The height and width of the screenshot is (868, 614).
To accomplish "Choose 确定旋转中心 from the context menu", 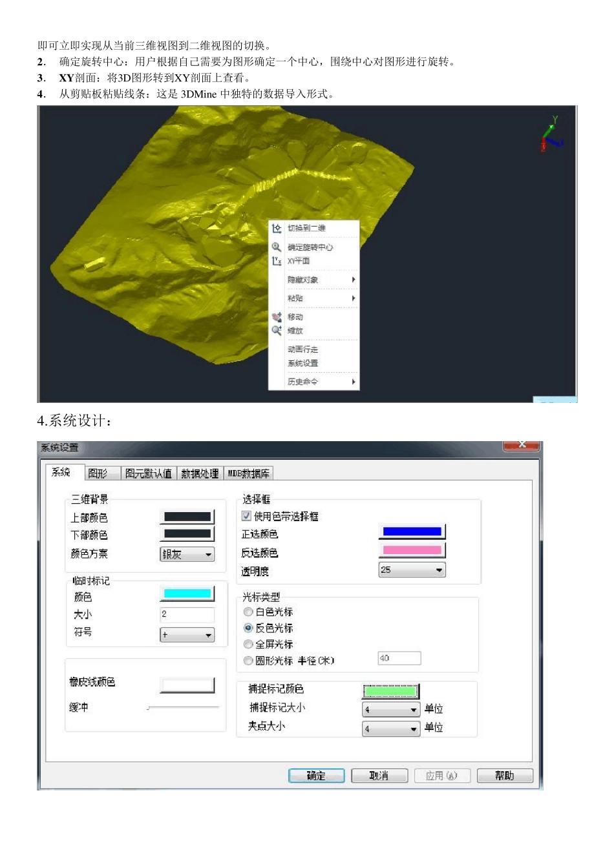I will (310, 247).
